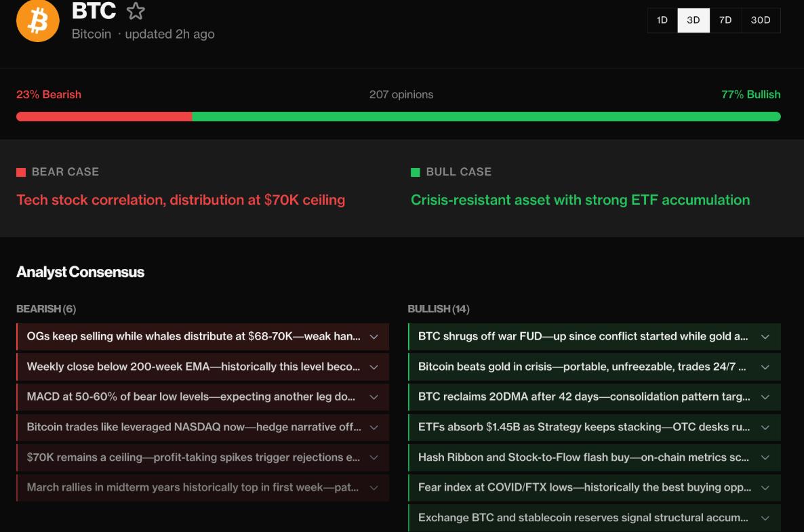Click the BEARISH (6) section header
The image size is (804, 532).
45,310
